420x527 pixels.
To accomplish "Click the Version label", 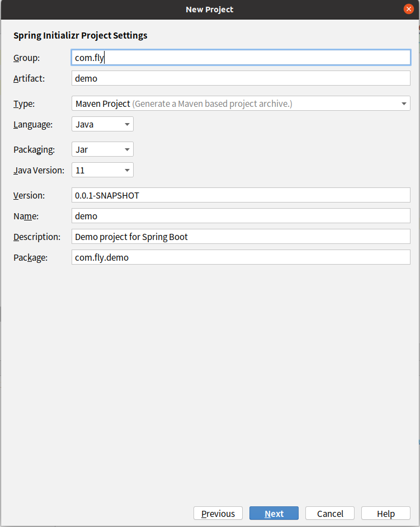I will pyautogui.click(x=29, y=195).
